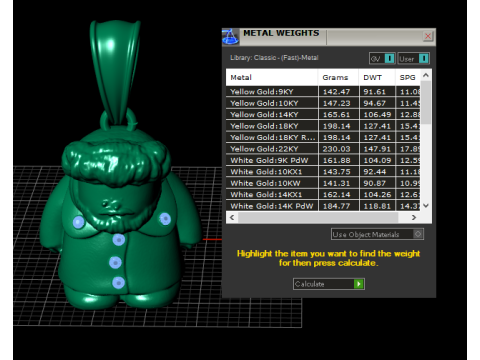Click the table's scroll up arrow
The height and width of the screenshot is (360, 480).
426,75
